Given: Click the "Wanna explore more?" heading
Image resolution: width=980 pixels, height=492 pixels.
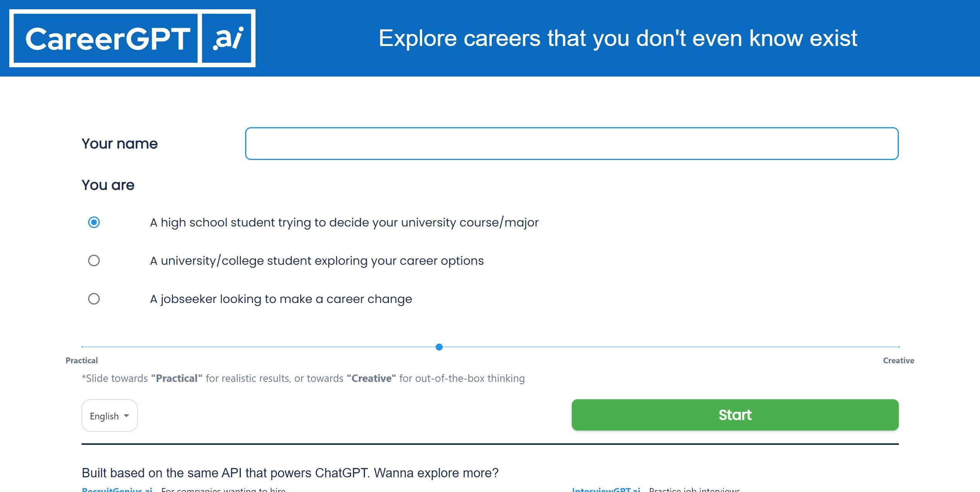Looking at the screenshot, I should pos(290,472).
